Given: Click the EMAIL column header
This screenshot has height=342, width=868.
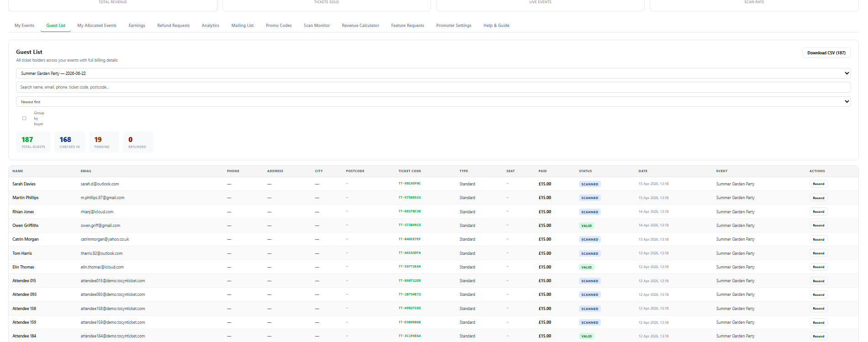Looking at the screenshot, I should click(x=86, y=171).
